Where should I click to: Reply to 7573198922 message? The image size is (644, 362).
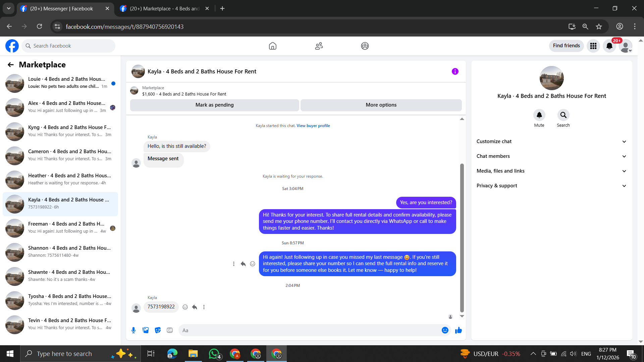[195, 307]
